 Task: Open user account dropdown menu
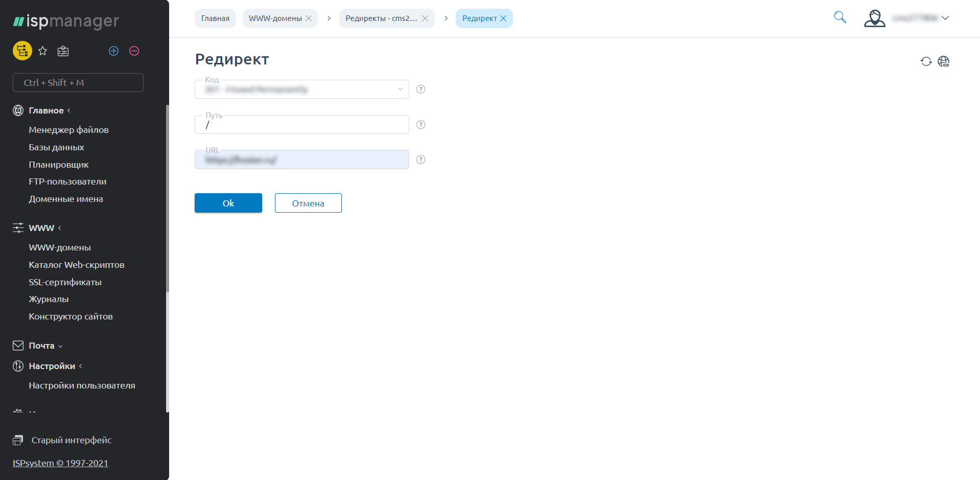(x=907, y=18)
